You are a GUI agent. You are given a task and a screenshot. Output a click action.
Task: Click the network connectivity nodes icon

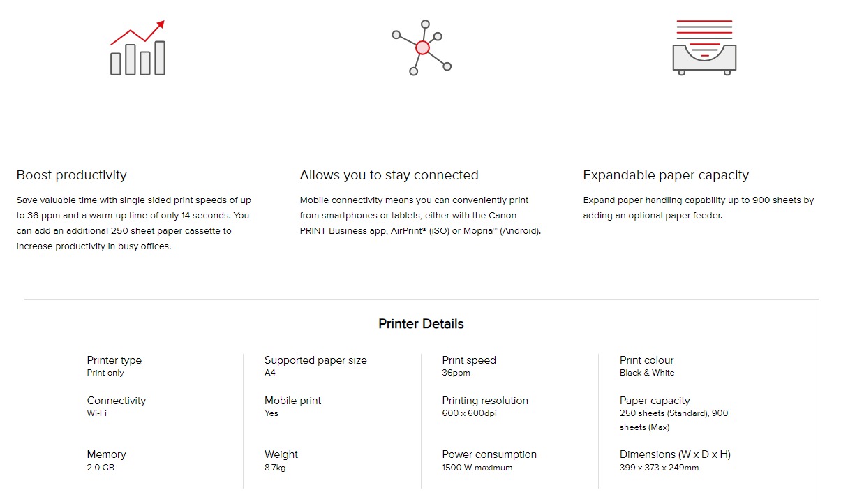click(422, 47)
